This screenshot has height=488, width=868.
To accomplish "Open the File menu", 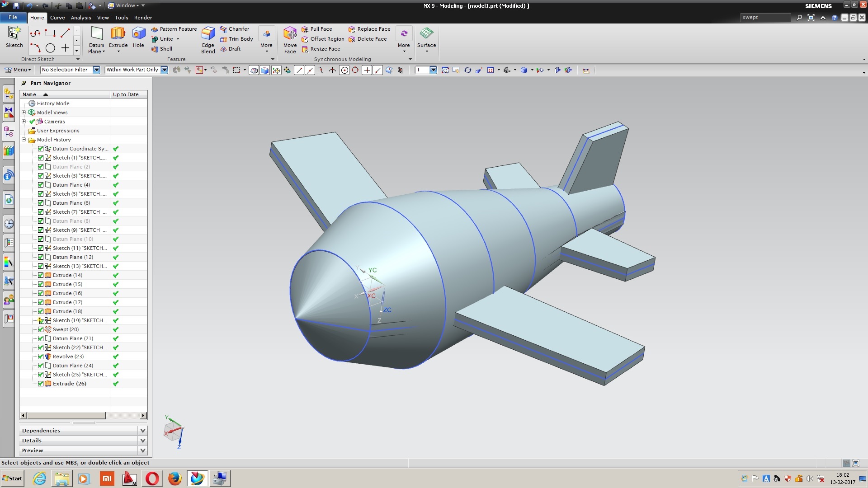I will 13,17.
